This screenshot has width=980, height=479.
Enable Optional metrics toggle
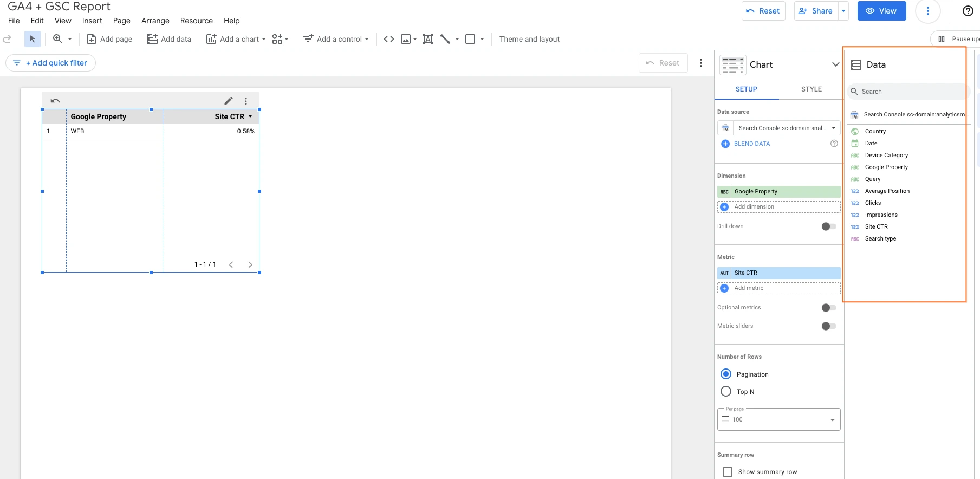coord(829,308)
